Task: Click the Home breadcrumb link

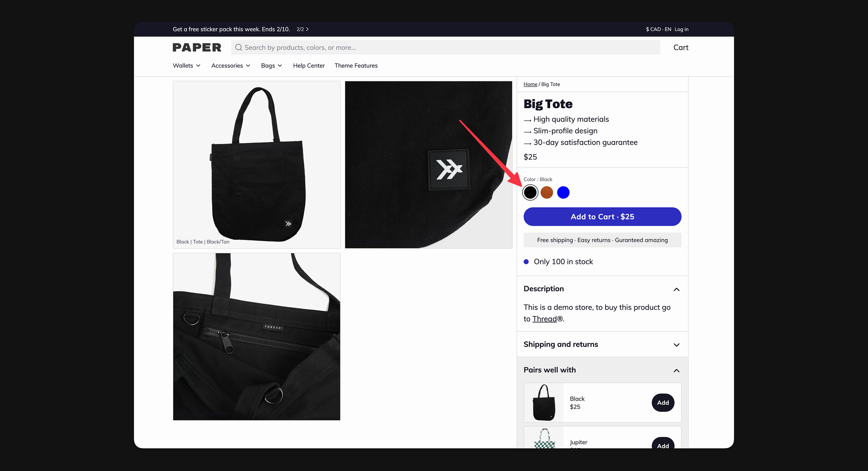Action: [530, 84]
